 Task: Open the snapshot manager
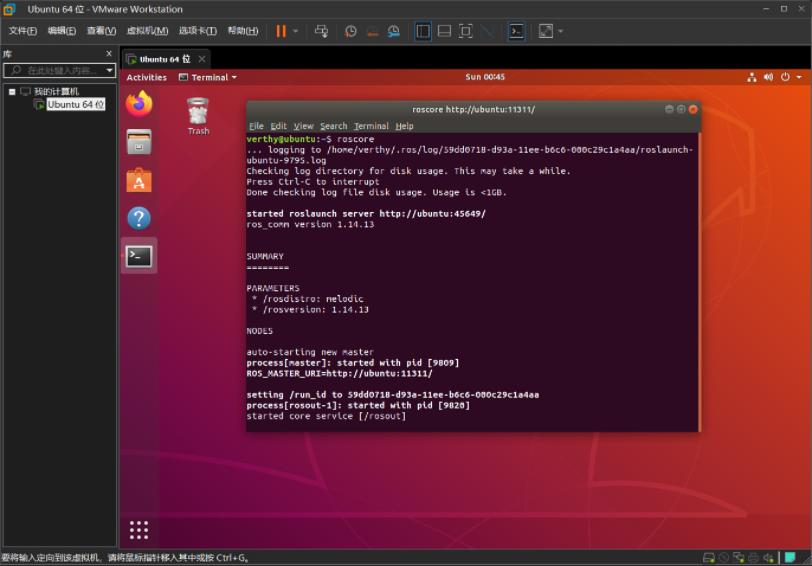(x=394, y=31)
